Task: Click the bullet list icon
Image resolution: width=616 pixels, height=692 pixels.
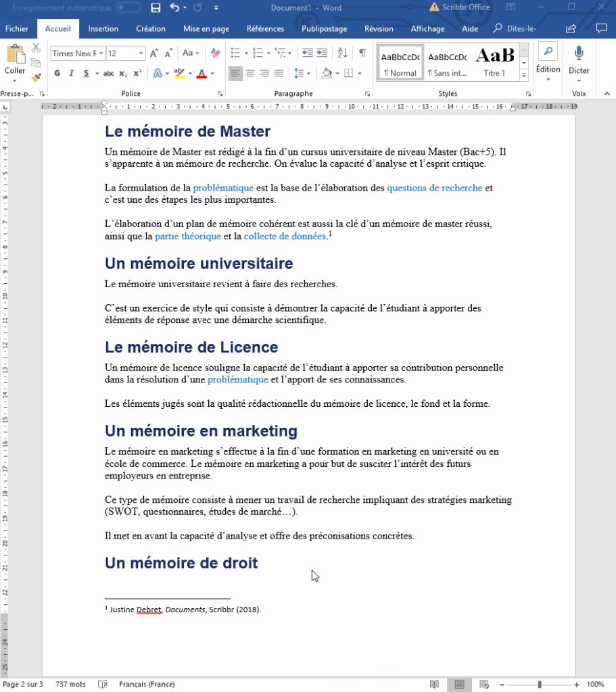Action: [235, 53]
